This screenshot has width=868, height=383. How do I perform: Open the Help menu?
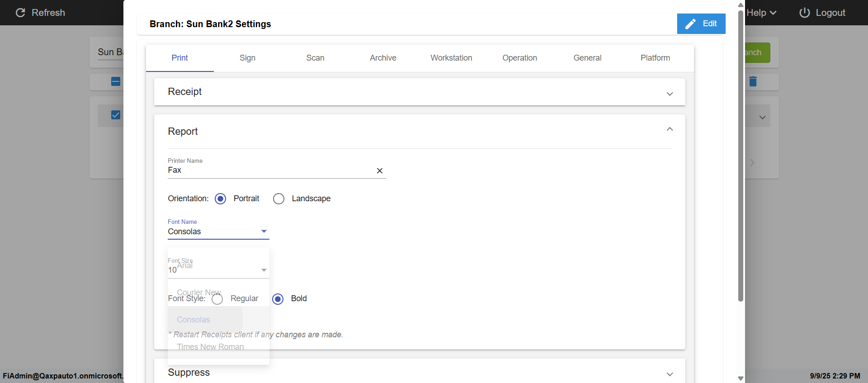[x=761, y=13]
